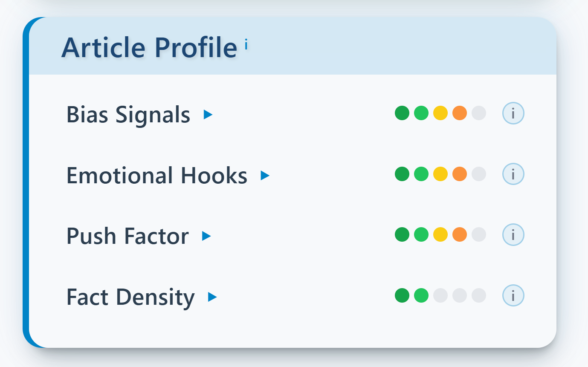Image resolution: width=588 pixels, height=367 pixels.
Task: Toggle the gray dot on Fact Density
Action: (x=440, y=295)
